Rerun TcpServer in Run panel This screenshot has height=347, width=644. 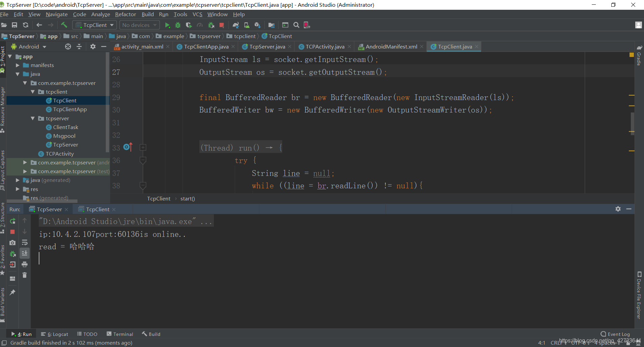[x=12, y=221]
